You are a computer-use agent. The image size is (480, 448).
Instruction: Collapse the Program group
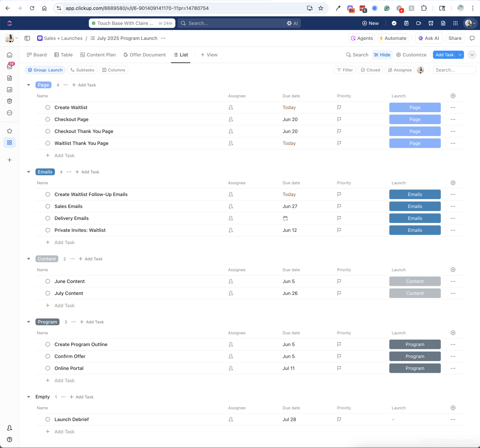tap(29, 322)
